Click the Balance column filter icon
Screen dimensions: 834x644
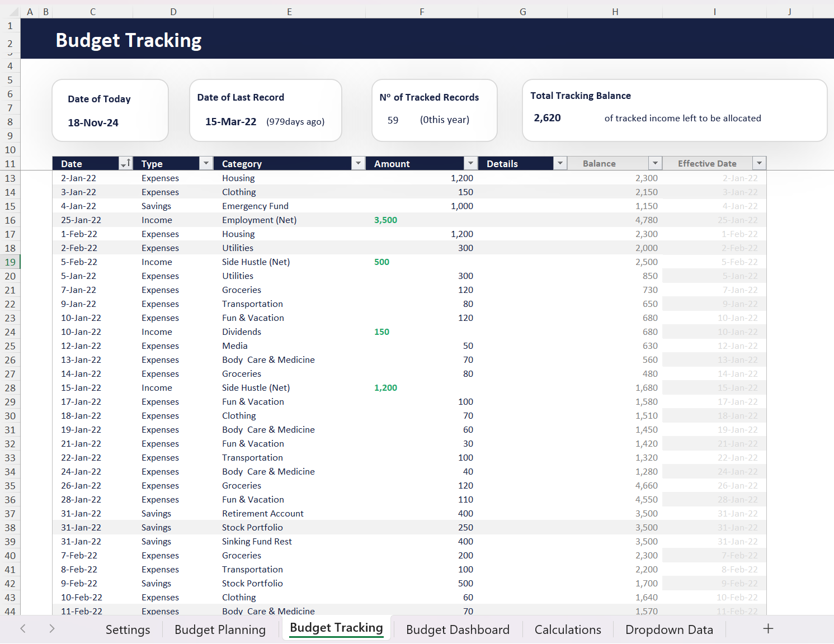point(654,163)
